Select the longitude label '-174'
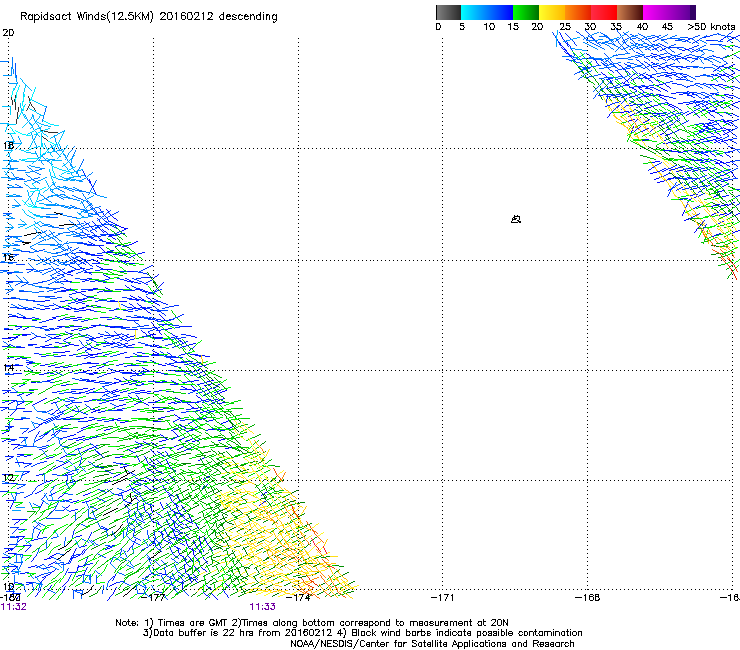740x650 pixels. [x=300, y=598]
